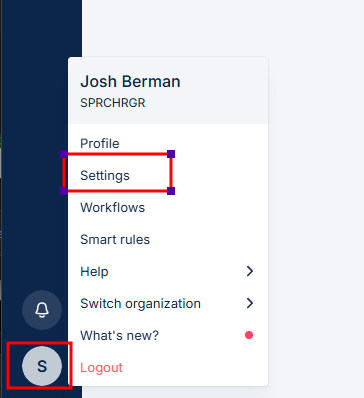
Task: Click the Josh Berman name header
Action: (x=130, y=81)
